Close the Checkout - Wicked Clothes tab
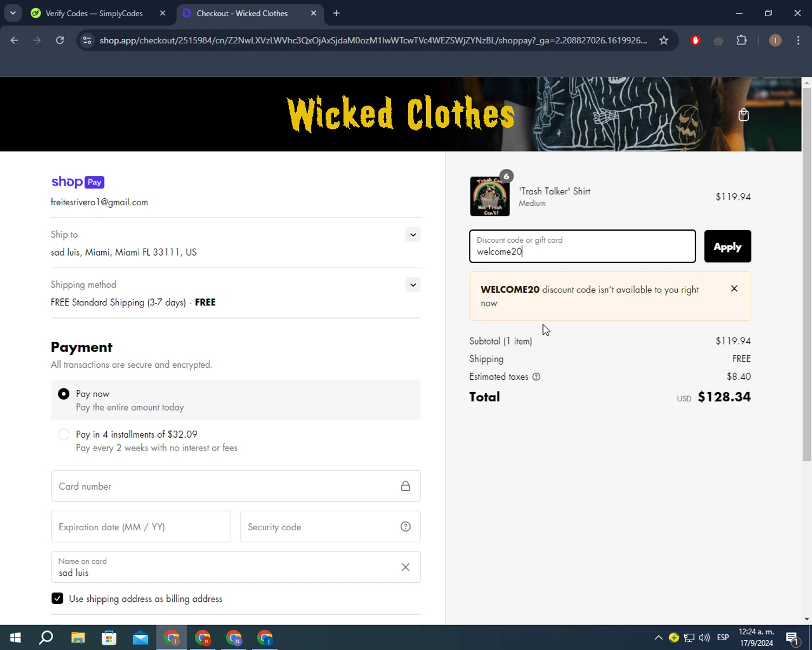The image size is (812, 650). pyautogui.click(x=313, y=13)
